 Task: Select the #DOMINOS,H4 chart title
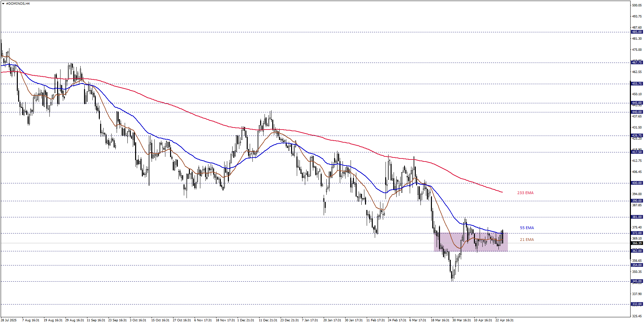point(18,4)
